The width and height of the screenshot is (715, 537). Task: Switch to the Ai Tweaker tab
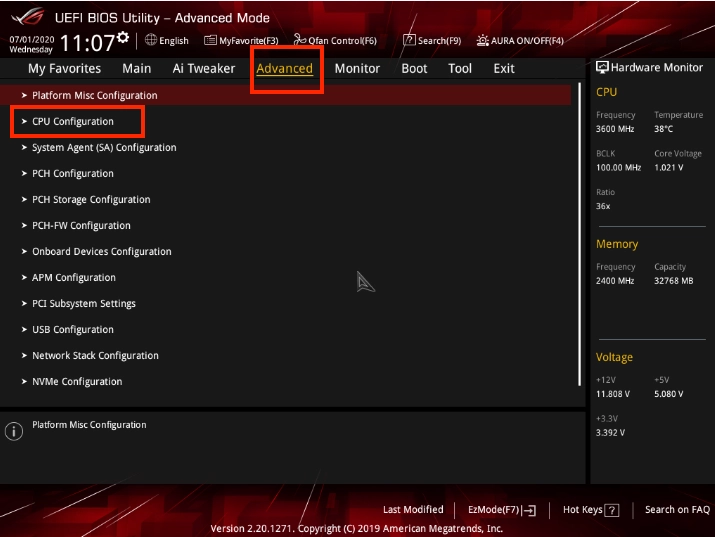pos(204,69)
